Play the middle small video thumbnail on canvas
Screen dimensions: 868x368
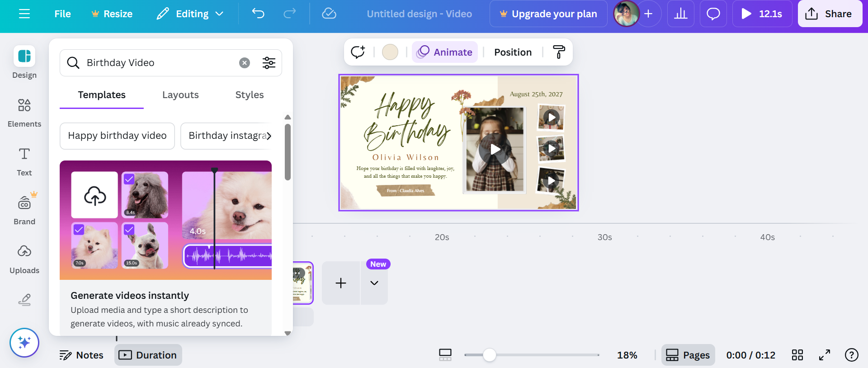tap(552, 148)
